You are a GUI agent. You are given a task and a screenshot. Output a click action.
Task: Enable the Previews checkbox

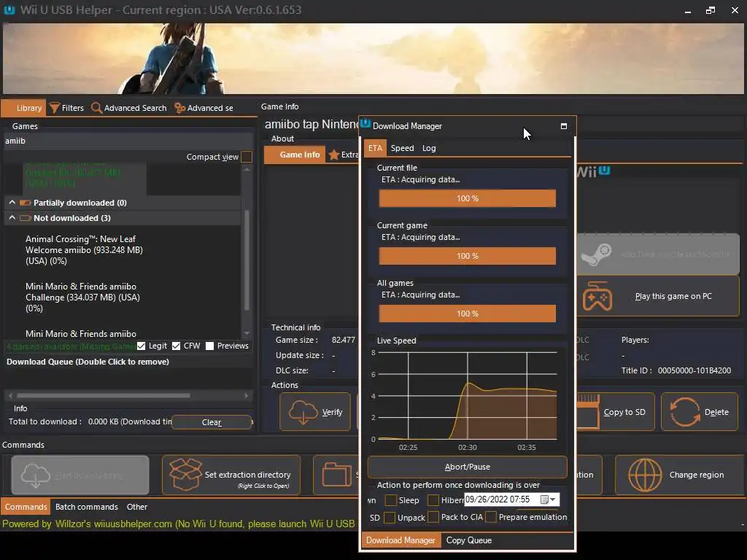click(x=209, y=346)
